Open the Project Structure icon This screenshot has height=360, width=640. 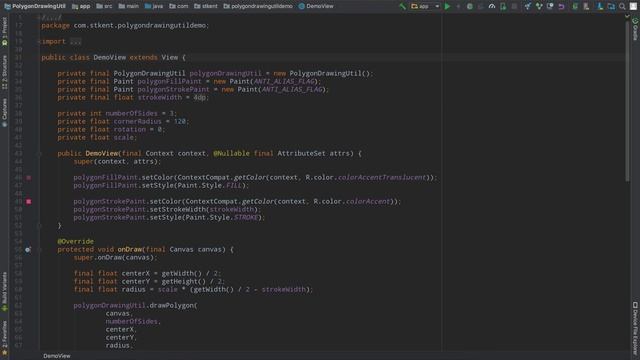[611, 7]
